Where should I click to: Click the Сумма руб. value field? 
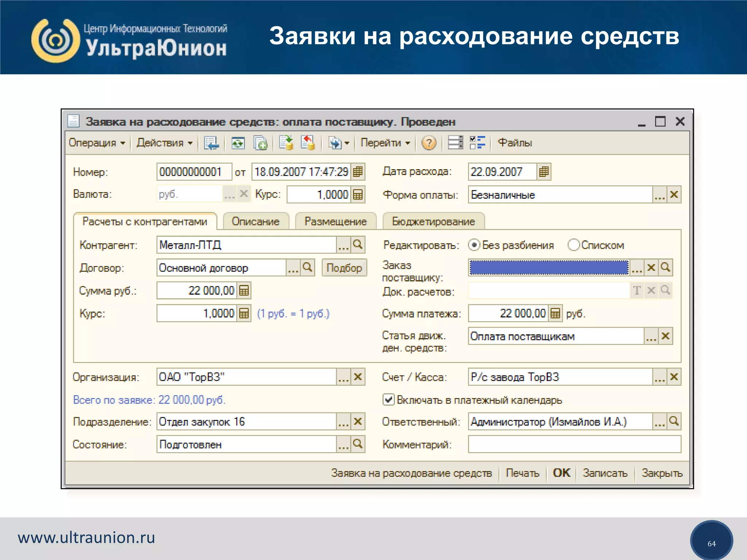pos(197,291)
